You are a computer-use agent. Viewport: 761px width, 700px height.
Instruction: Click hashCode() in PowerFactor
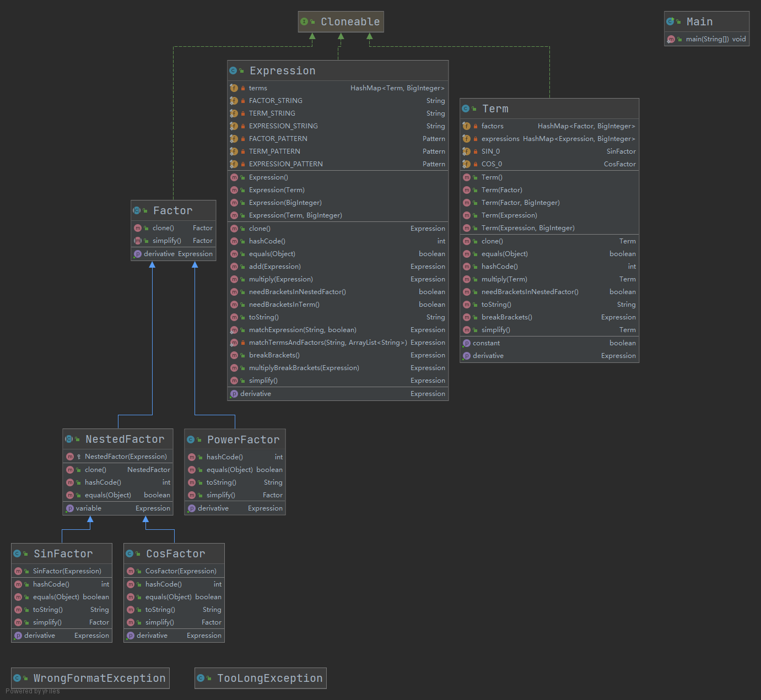[x=235, y=457]
